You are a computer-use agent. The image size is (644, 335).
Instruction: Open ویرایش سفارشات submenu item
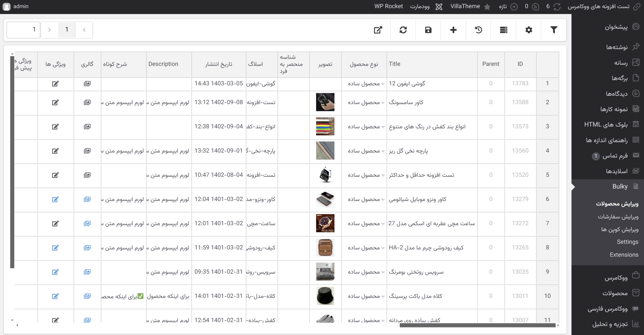[x=618, y=217]
